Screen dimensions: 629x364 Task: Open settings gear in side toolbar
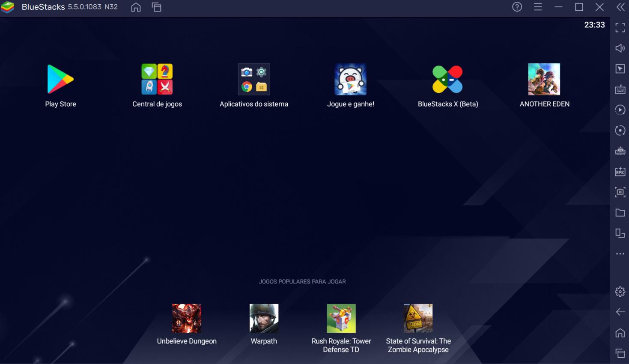click(x=620, y=292)
